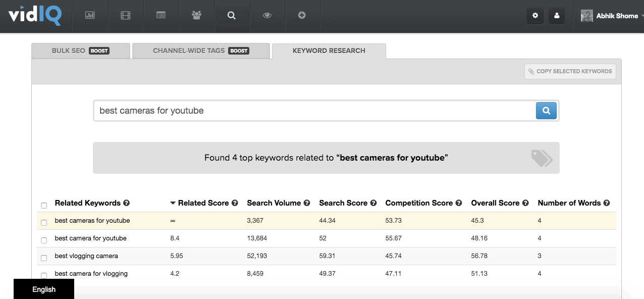The width and height of the screenshot is (644, 299).
Task: Toggle Related Score sort arrow
Action: coord(173,203)
